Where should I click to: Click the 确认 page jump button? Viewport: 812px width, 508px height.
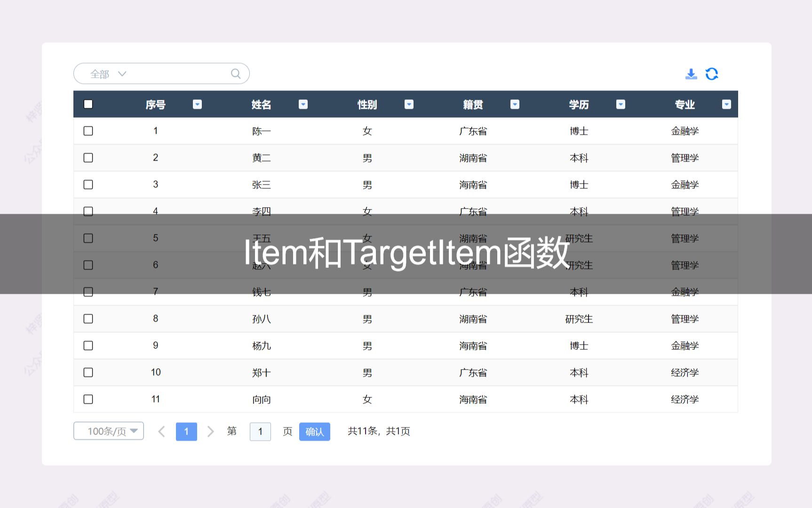click(315, 432)
